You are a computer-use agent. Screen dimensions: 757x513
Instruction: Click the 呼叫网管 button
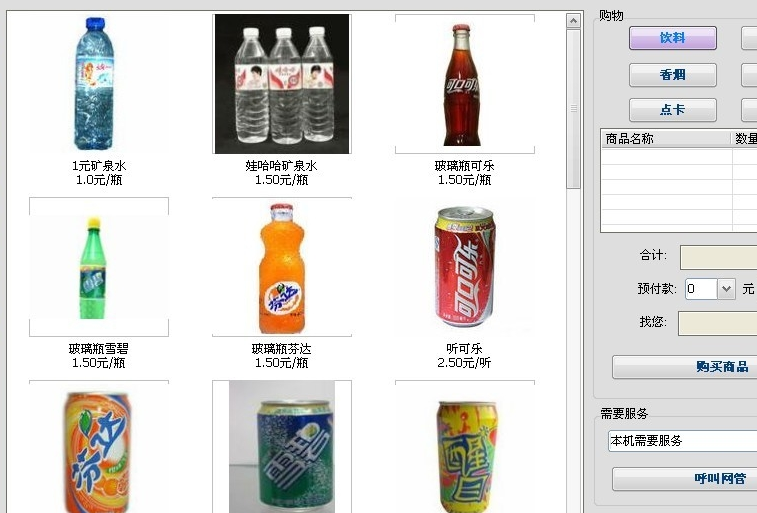(x=685, y=479)
